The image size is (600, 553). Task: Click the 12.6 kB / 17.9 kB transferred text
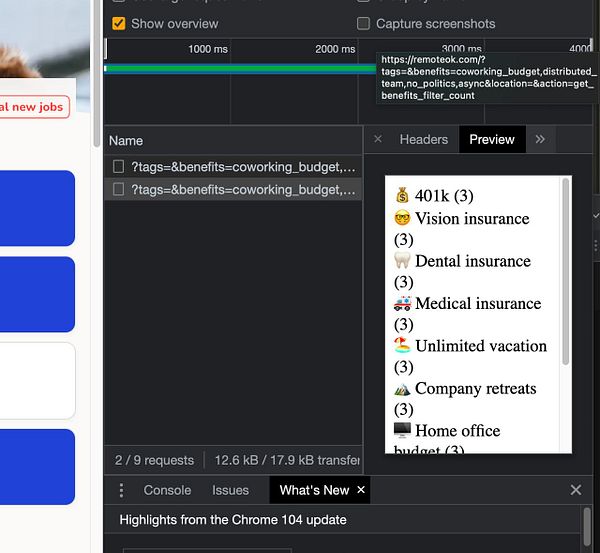click(x=287, y=460)
